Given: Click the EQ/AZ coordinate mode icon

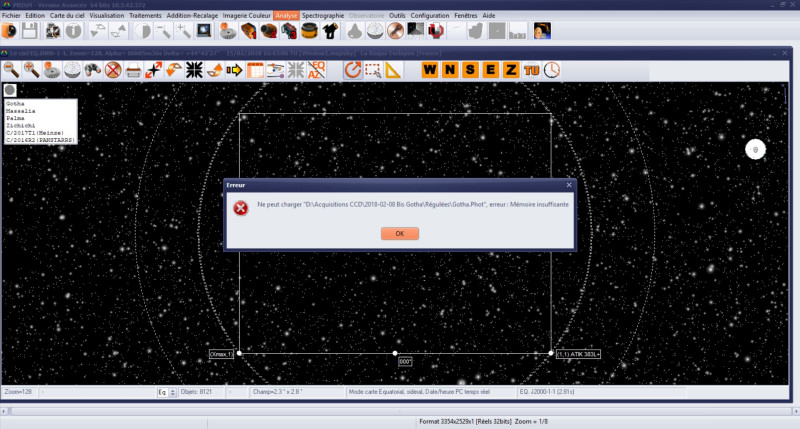Looking at the screenshot, I should (x=318, y=70).
